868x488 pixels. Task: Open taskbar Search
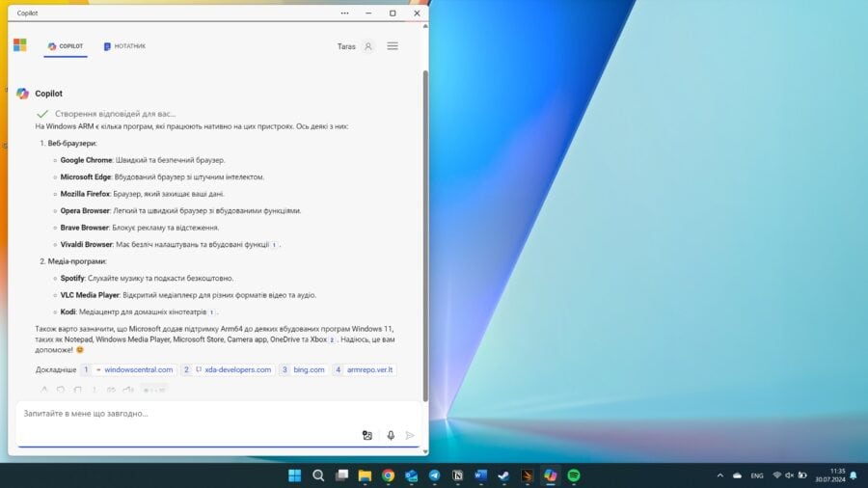pyautogui.click(x=318, y=475)
